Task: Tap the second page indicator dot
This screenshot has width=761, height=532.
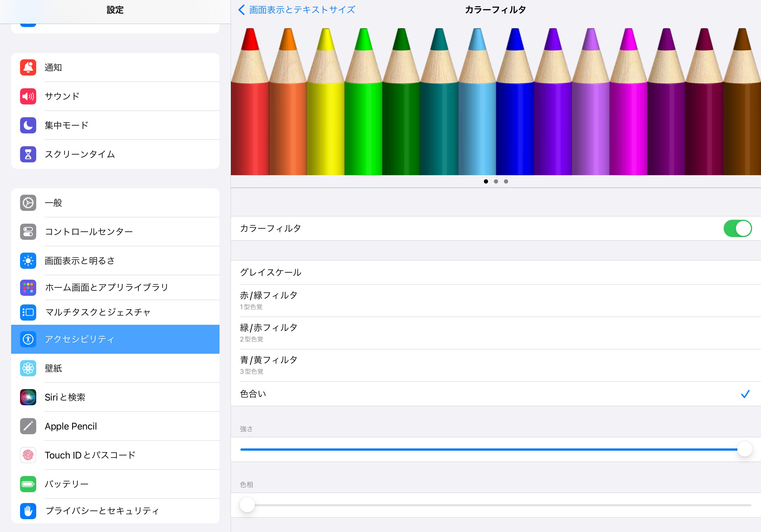Action: point(496,181)
